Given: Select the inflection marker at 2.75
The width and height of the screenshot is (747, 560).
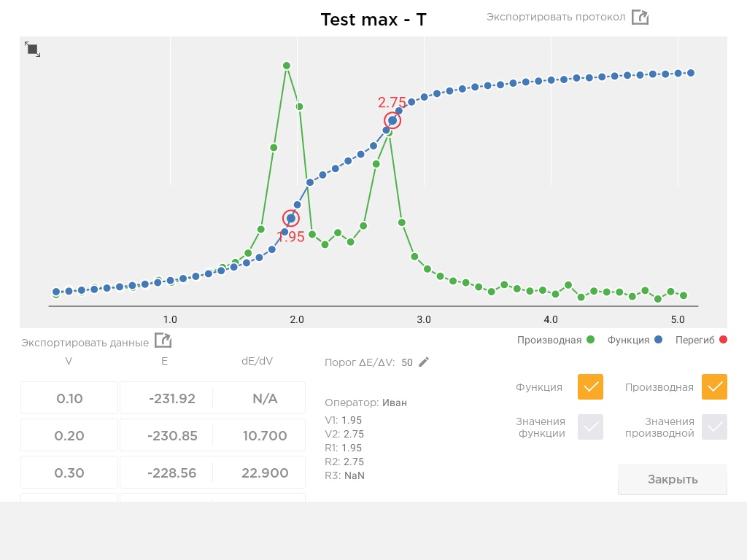Looking at the screenshot, I should pyautogui.click(x=392, y=120).
